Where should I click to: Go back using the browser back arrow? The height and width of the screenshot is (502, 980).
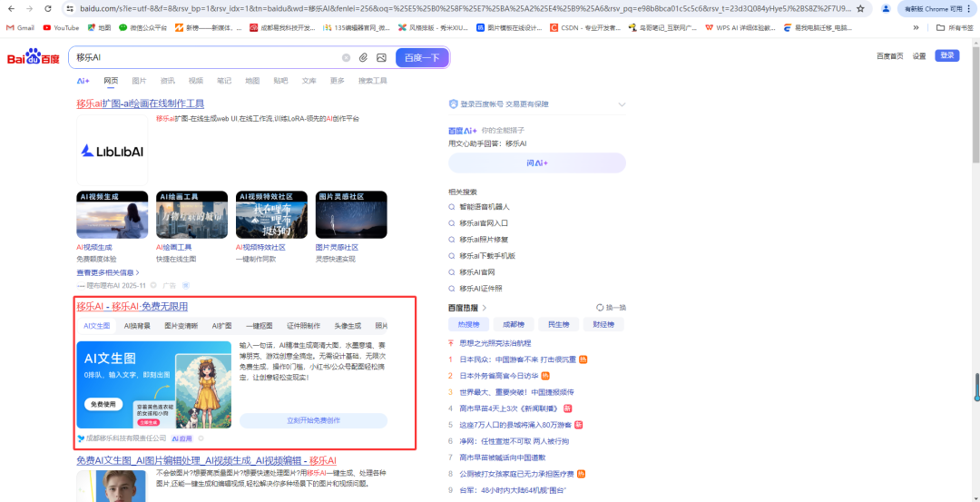[12, 9]
